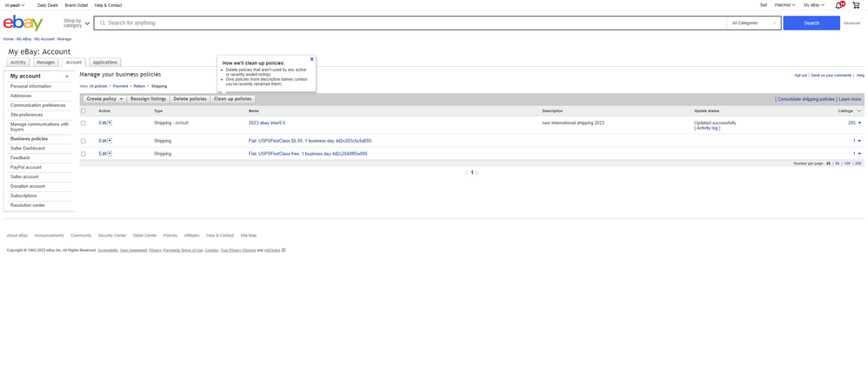Open the User Agreement footer link
The height and width of the screenshot is (366, 868).
click(133, 250)
